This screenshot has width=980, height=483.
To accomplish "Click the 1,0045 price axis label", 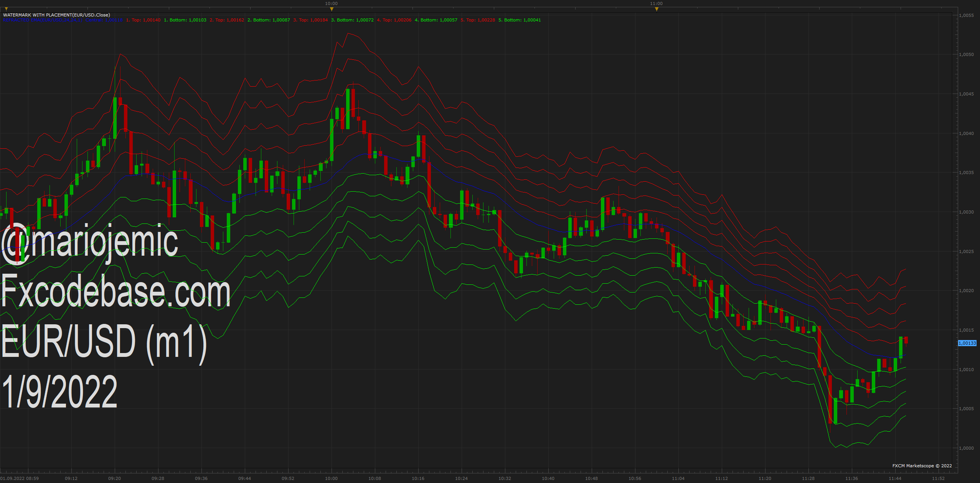I will coord(966,94).
